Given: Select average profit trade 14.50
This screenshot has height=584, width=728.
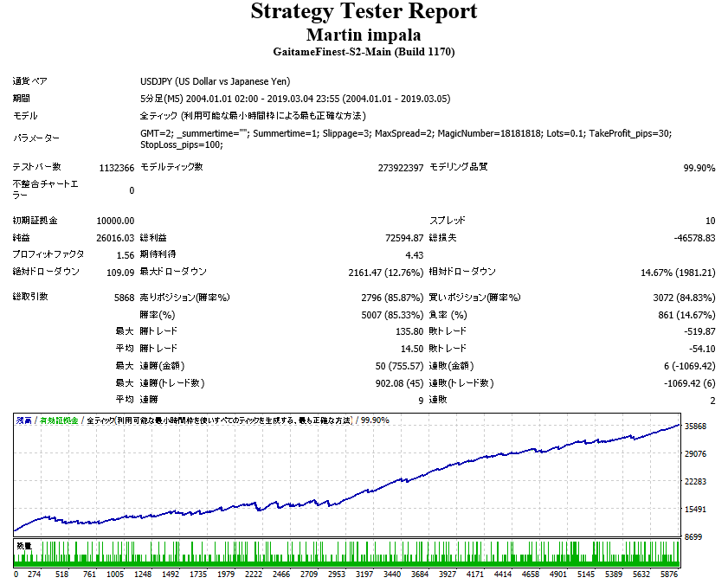Looking at the screenshot, I should (412, 349).
